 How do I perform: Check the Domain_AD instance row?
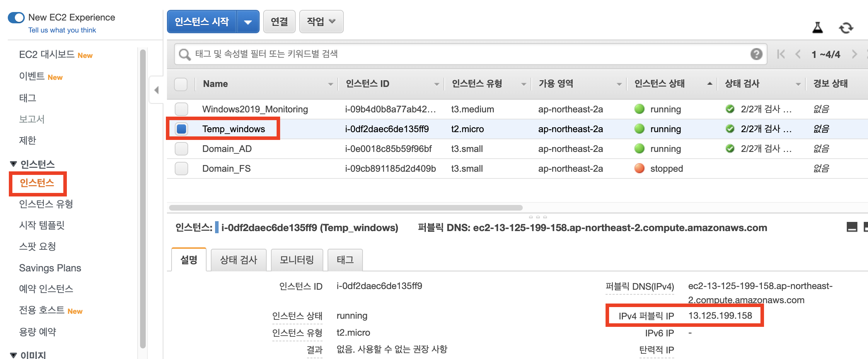tap(181, 149)
